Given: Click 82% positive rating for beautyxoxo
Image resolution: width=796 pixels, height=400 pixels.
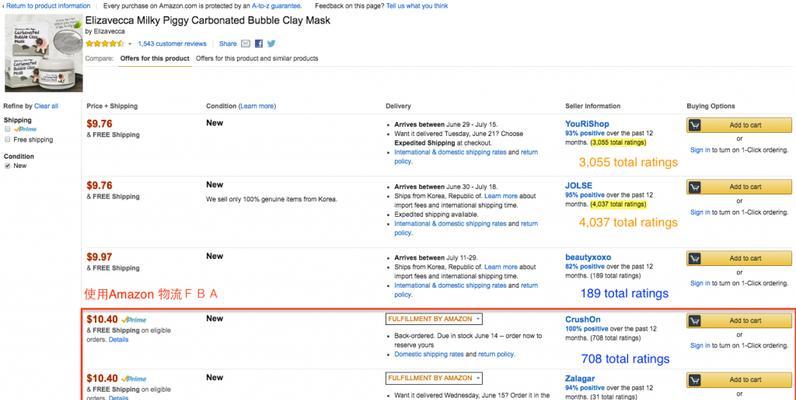Looking at the screenshot, I should tap(585, 266).
